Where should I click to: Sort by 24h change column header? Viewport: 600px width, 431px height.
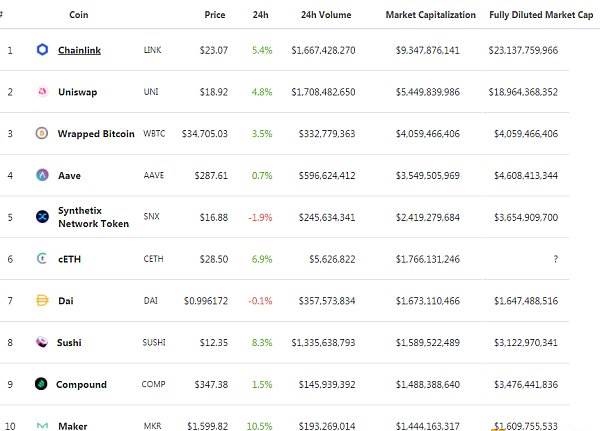[260, 15]
